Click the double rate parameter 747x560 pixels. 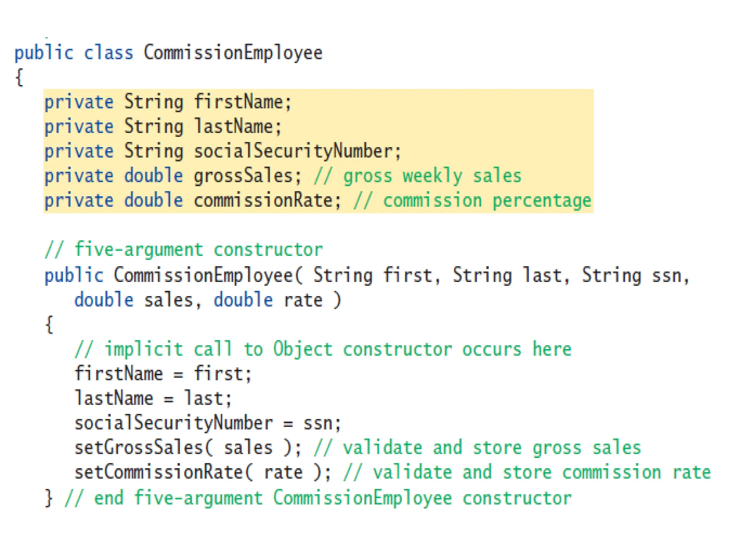[268, 300]
